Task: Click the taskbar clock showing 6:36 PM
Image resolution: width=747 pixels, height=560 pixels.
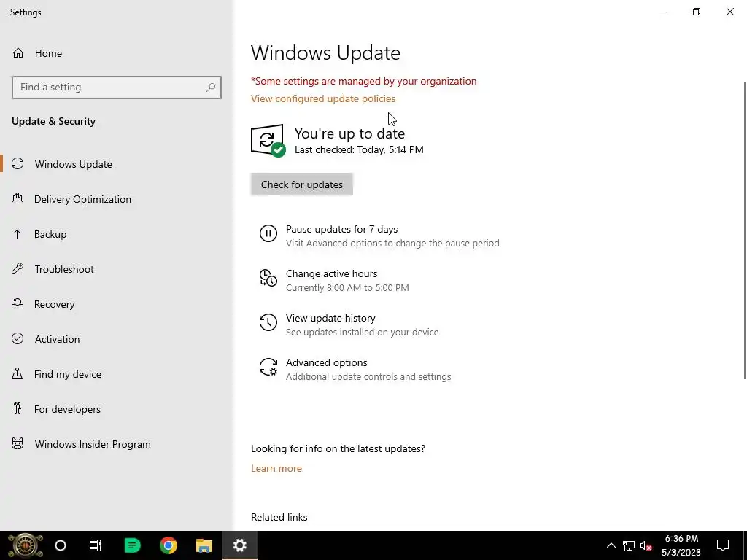Action: [x=681, y=545]
